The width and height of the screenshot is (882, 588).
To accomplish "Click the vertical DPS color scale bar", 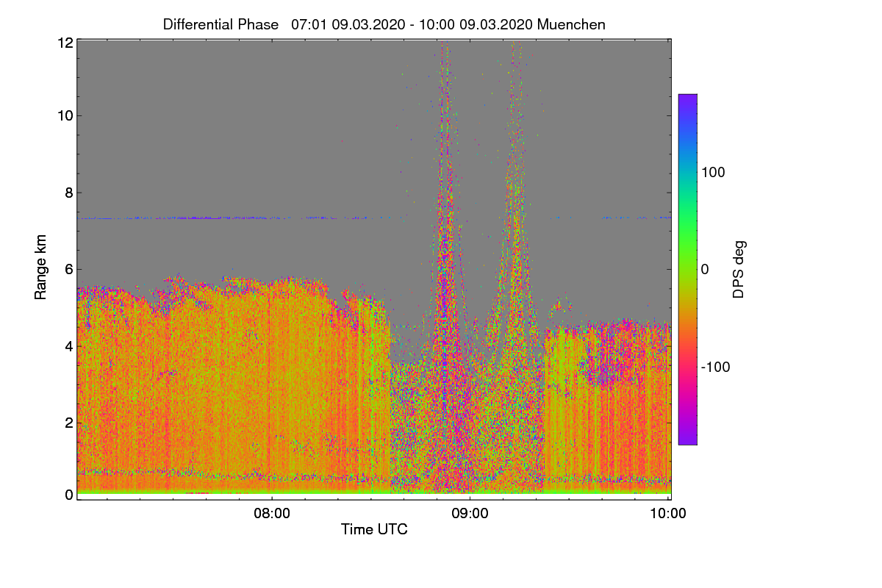I will coord(687,269).
